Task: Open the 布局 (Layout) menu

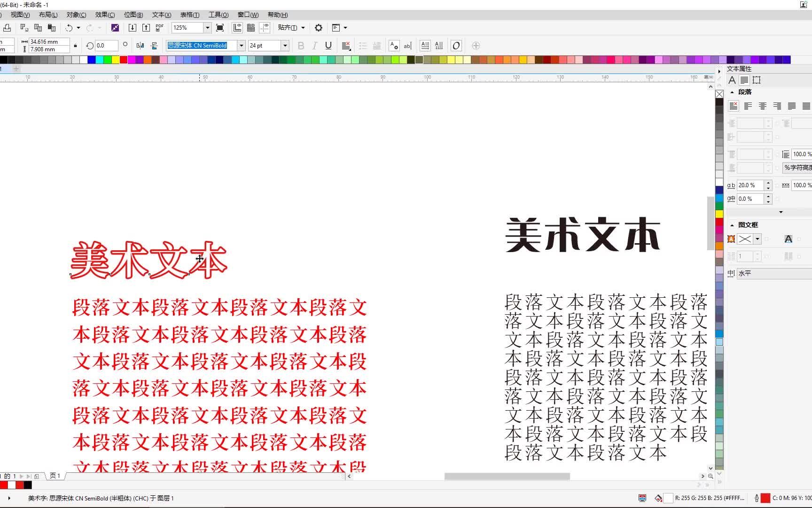Action: (x=48, y=15)
